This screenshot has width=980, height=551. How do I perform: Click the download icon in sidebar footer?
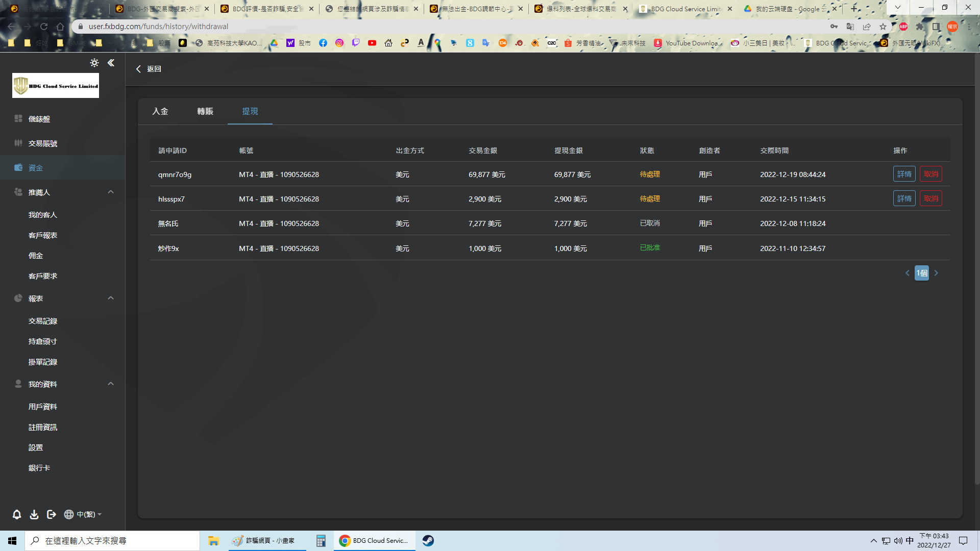[x=34, y=514]
